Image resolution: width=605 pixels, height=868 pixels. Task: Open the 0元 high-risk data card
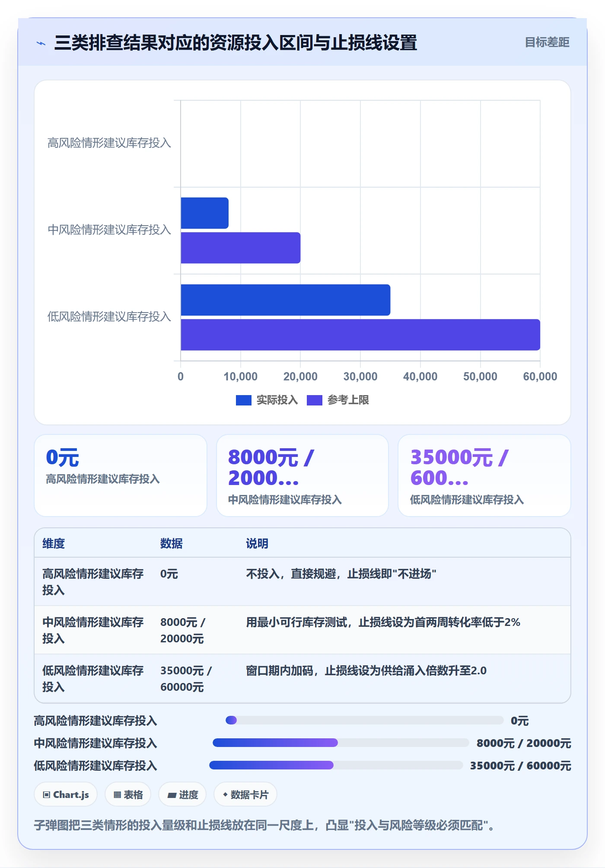(121, 475)
